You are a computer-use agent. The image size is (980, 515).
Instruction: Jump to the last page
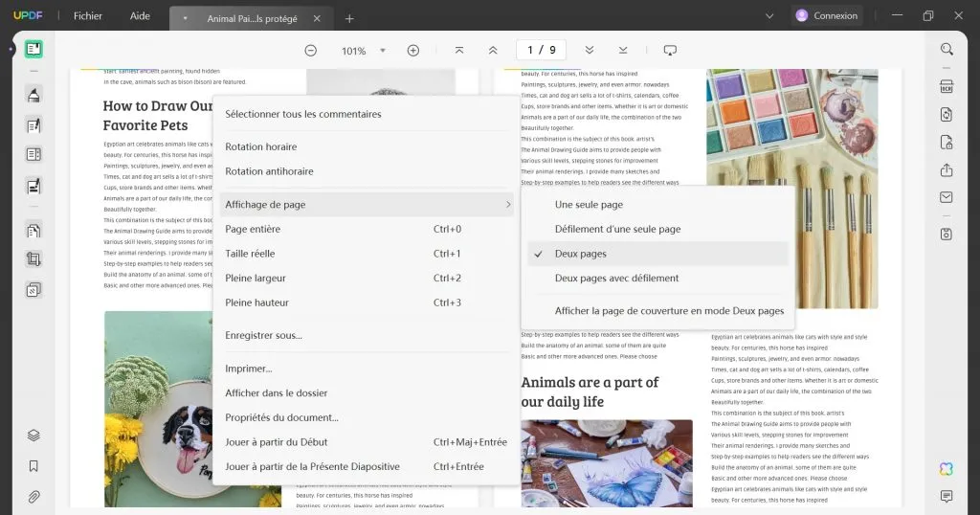coord(623,50)
